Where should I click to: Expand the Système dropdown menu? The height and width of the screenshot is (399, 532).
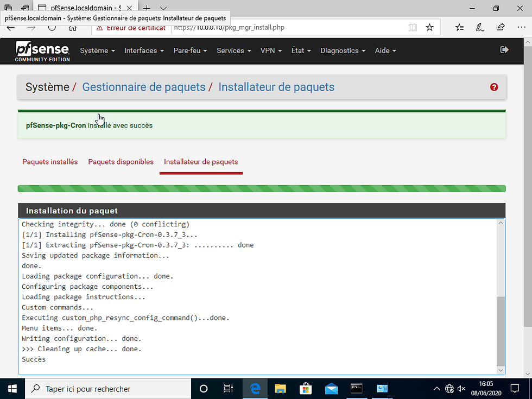point(97,50)
